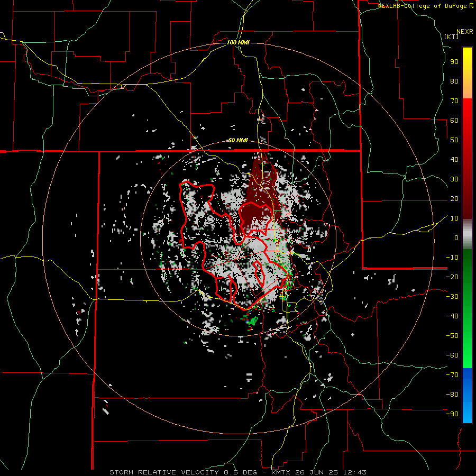Click the bright red segment of color bar

[467, 109]
